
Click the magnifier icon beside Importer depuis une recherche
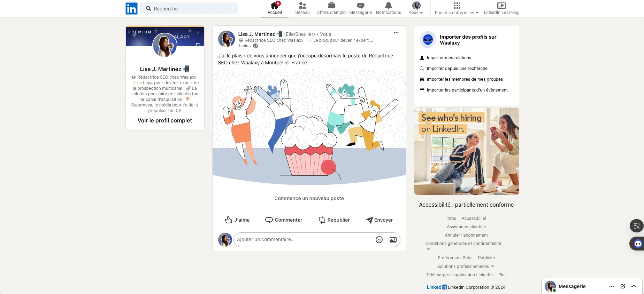click(x=422, y=69)
